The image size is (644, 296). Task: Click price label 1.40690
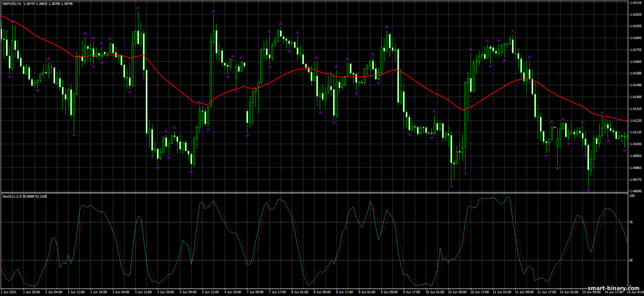pyautogui.click(x=635, y=191)
